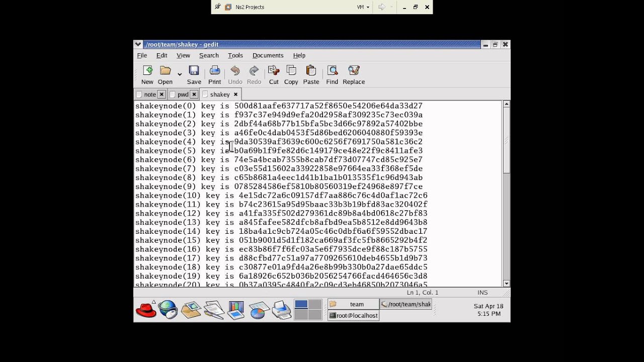Screen dimensions: 644x362
Task: Switch to /root/team/shak taskbar window
Action: coord(406,304)
